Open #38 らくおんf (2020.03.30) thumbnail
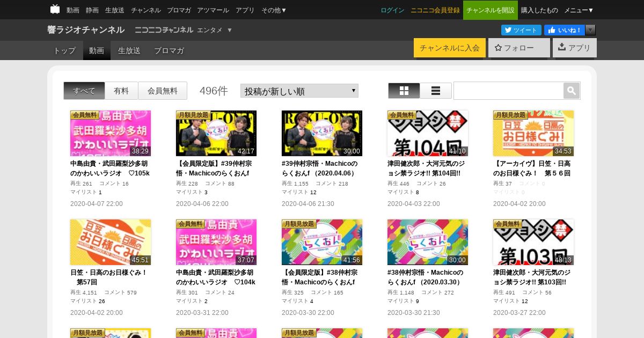 click(x=428, y=242)
